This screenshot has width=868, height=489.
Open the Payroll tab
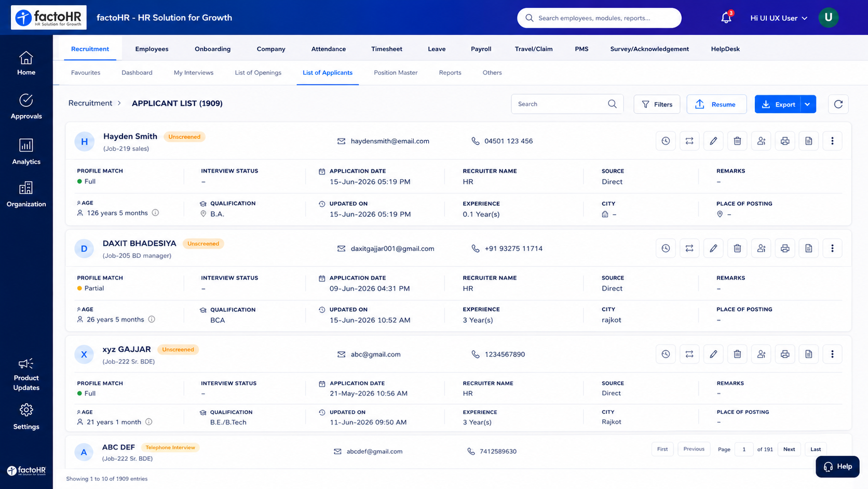click(481, 49)
